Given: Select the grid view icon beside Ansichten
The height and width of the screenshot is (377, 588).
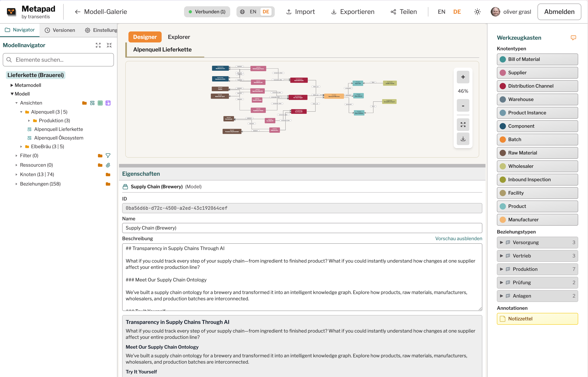Looking at the screenshot, I should tap(100, 103).
